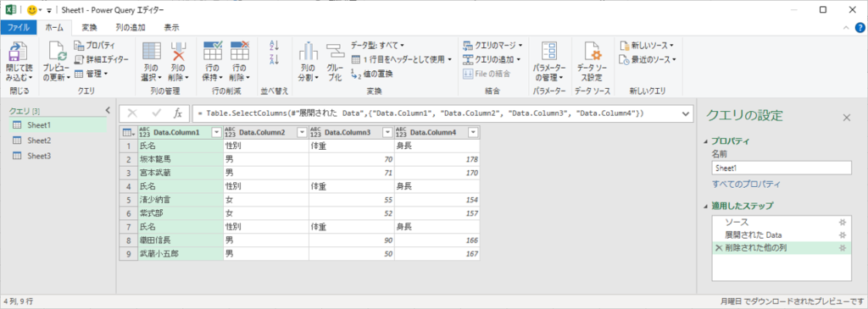Open the 最近のソース dropdown
Screen dimensions: 868x309
click(648, 60)
